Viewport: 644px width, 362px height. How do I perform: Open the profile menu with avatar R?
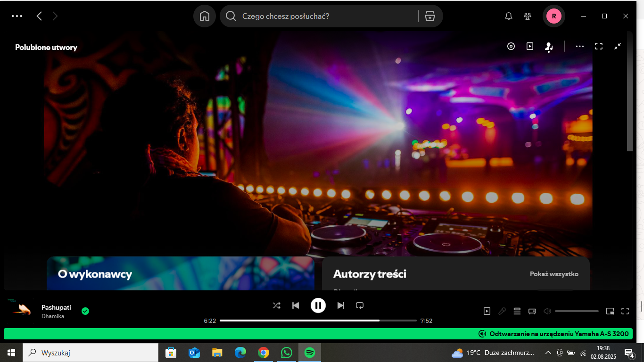coord(554,16)
